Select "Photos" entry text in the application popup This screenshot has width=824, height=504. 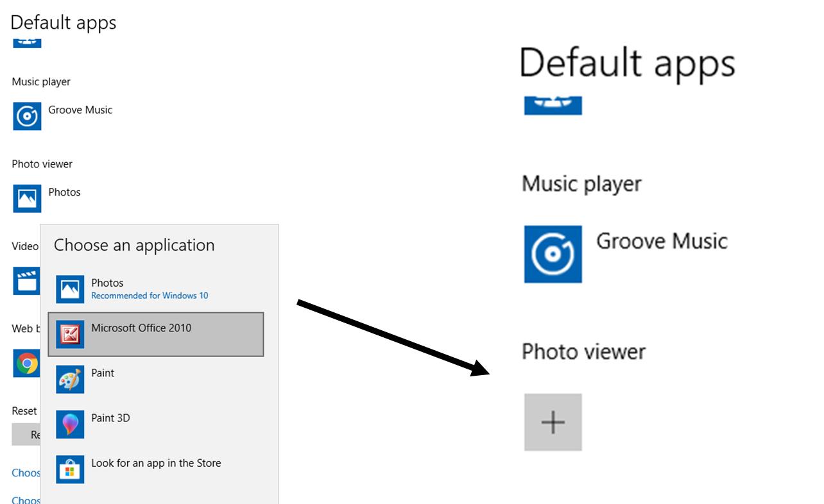[107, 283]
